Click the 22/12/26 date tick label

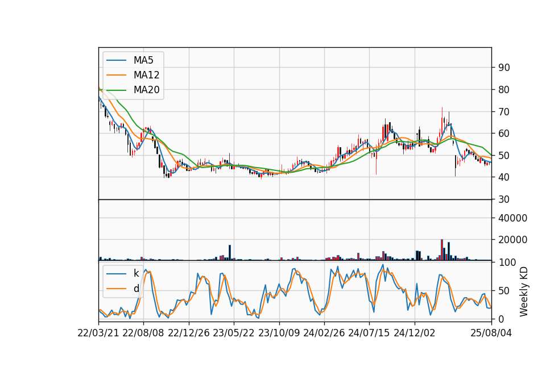189,333
